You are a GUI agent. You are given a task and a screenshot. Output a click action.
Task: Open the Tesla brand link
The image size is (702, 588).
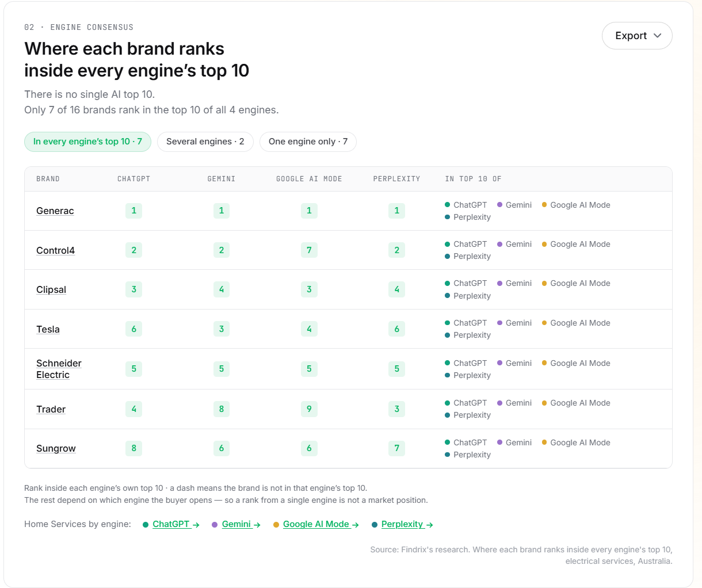pyautogui.click(x=48, y=329)
